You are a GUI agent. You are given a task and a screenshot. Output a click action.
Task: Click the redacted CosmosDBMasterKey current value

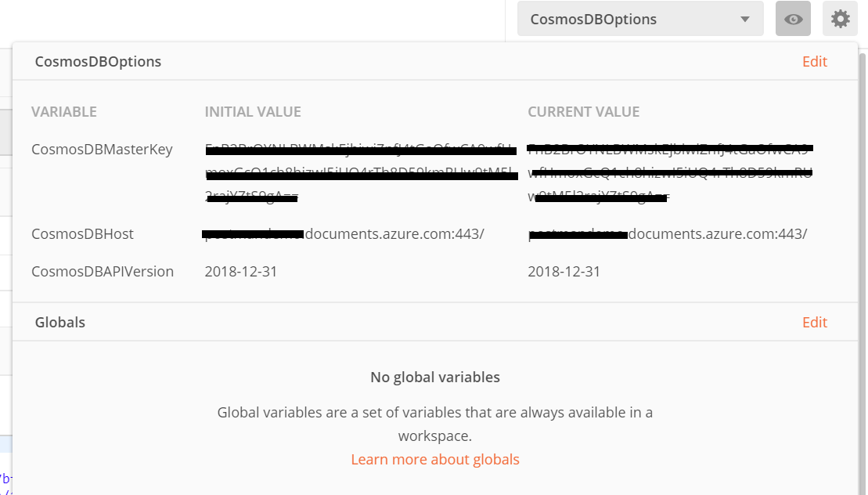(670, 172)
